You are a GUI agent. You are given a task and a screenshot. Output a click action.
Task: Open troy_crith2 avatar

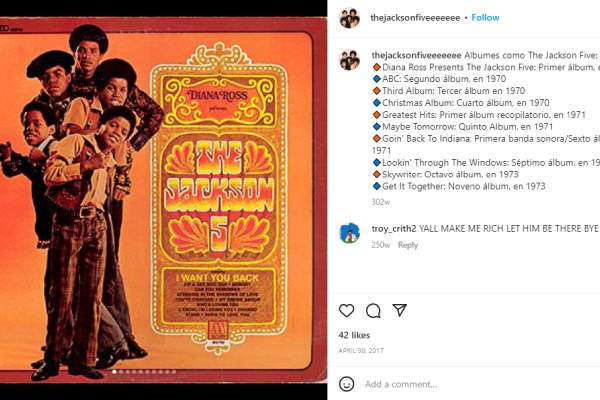(x=349, y=233)
